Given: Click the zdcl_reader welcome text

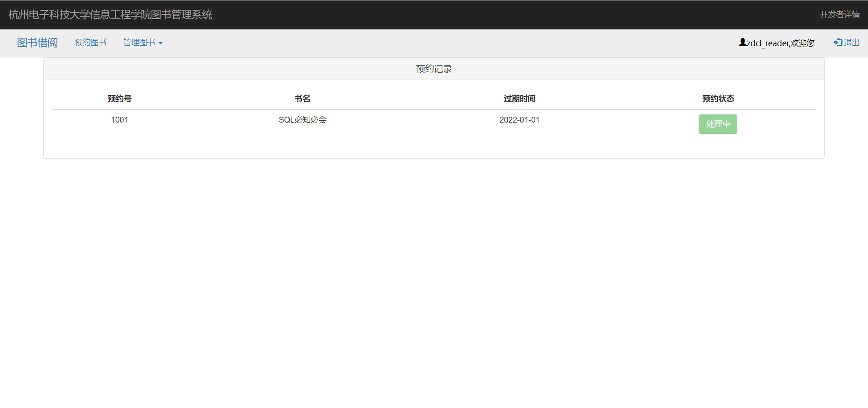Looking at the screenshot, I should (781, 43).
